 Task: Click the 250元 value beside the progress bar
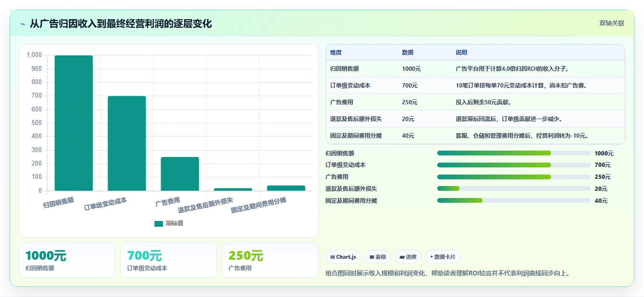pos(602,177)
